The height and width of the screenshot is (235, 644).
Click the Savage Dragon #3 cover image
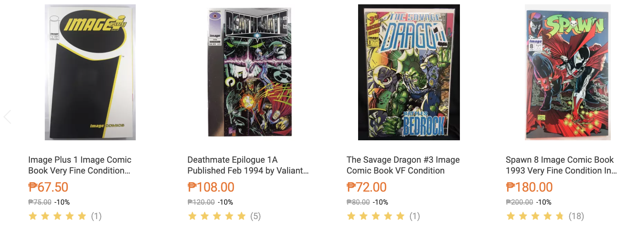408,71
